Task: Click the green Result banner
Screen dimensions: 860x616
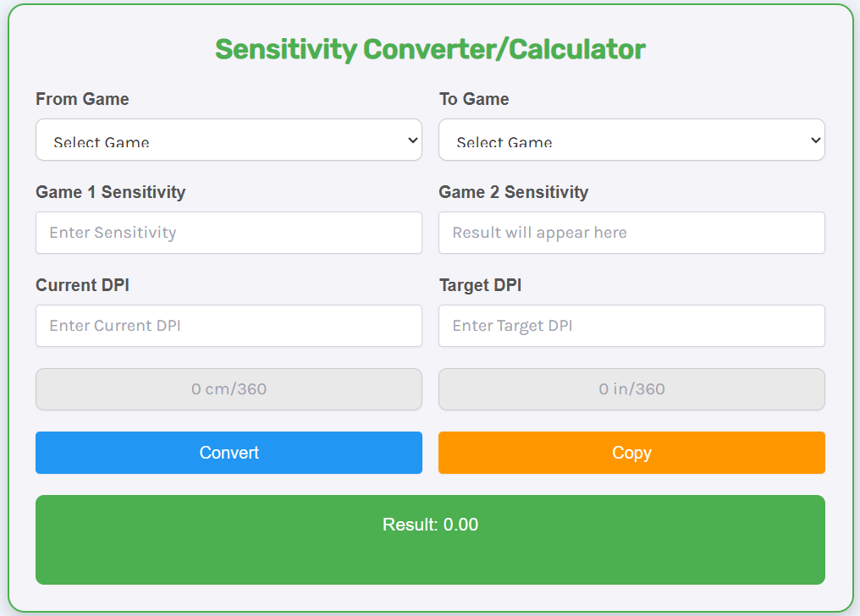Action: pyautogui.click(x=430, y=540)
